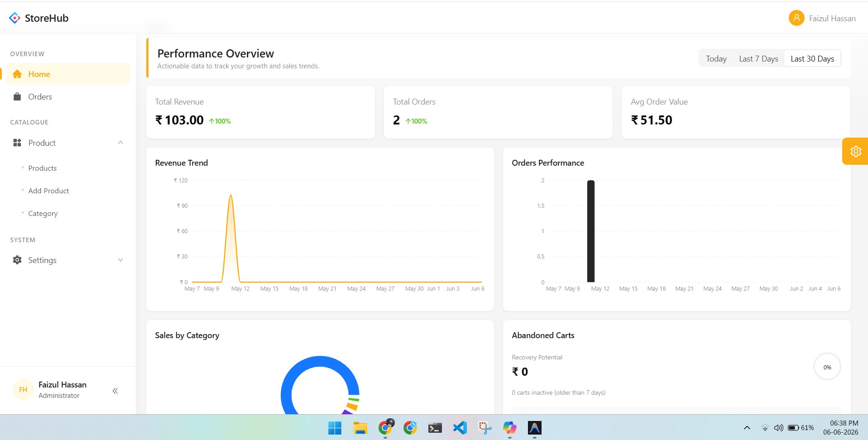Click the StoreHub brand name

[47, 18]
